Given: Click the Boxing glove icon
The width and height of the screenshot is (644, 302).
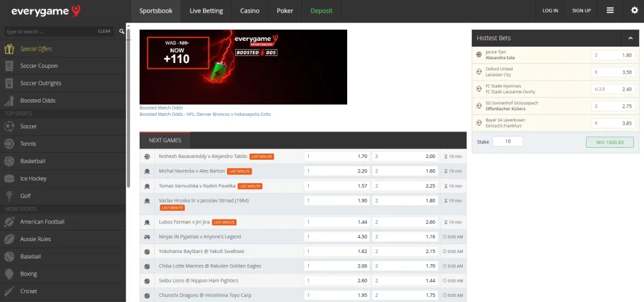Looking at the screenshot, I should pyautogui.click(x=9, y=274).
